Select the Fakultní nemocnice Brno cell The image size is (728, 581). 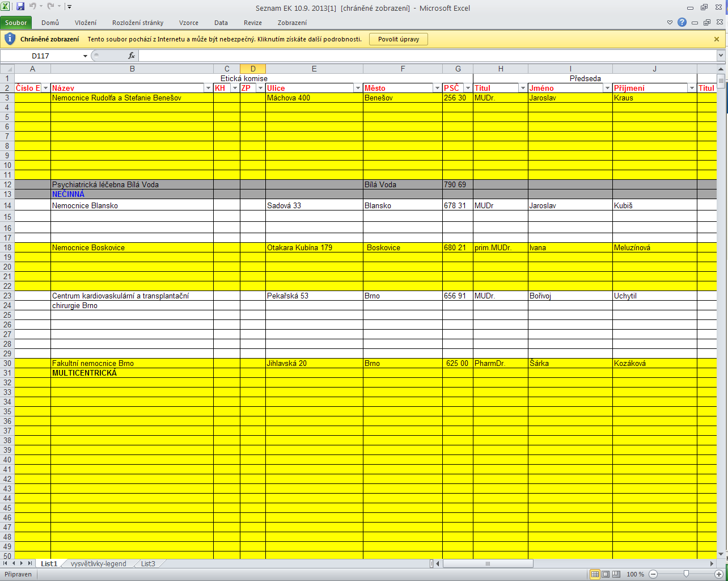[132, 363]
